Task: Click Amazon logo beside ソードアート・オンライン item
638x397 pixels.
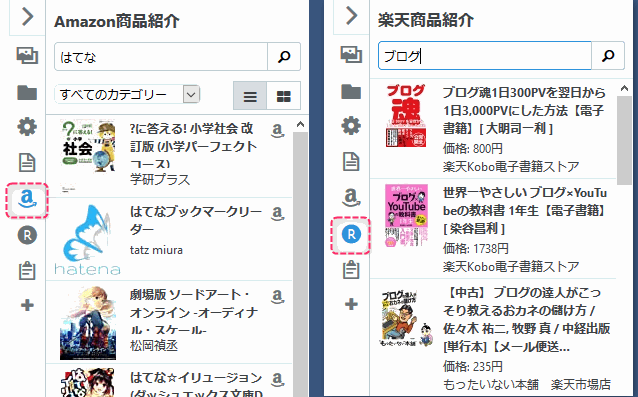Action: pyautogui.click(x=277, y=297)
